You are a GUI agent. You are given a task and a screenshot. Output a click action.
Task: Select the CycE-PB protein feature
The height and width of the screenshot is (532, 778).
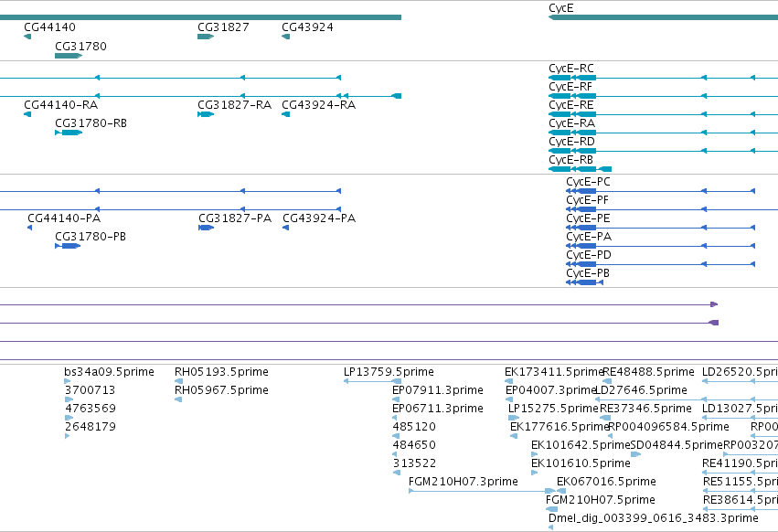(584, 282)
